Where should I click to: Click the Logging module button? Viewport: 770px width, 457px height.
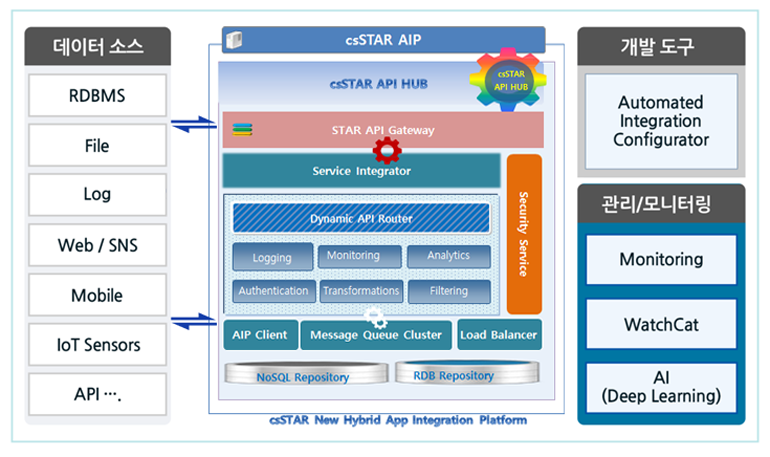pos(273,257)
